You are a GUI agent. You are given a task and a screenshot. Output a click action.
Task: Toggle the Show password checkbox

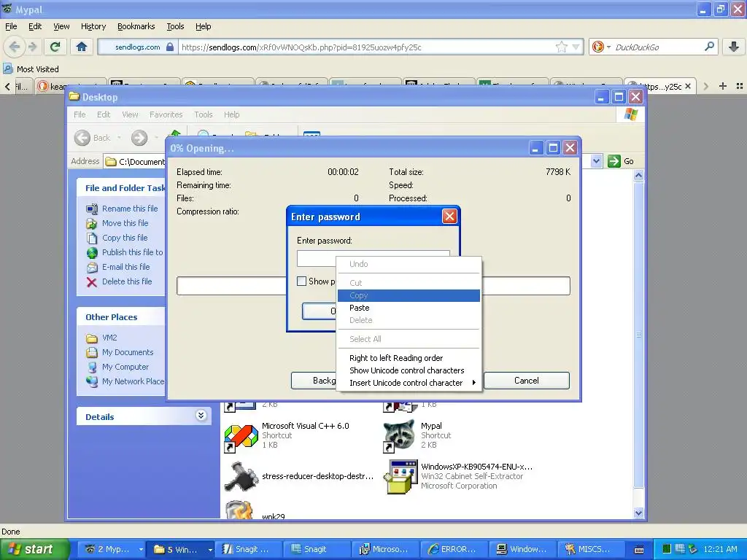tap(301, 281)
